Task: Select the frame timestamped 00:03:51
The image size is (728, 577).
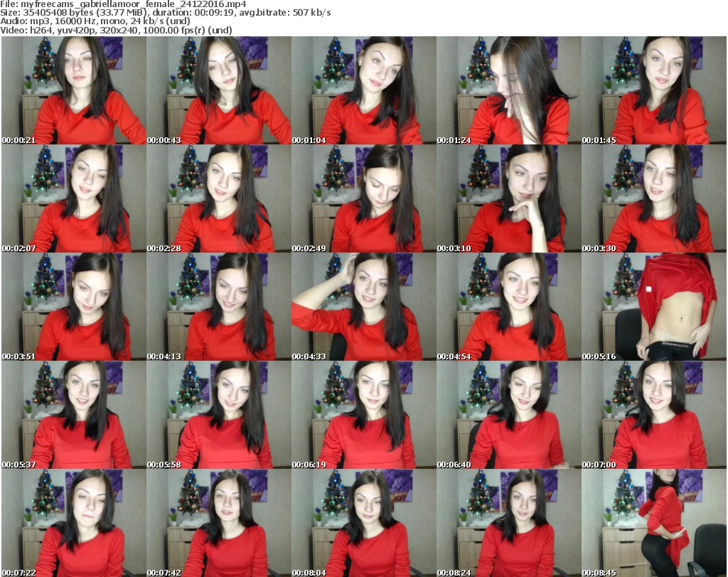Action: click(74, 307)
